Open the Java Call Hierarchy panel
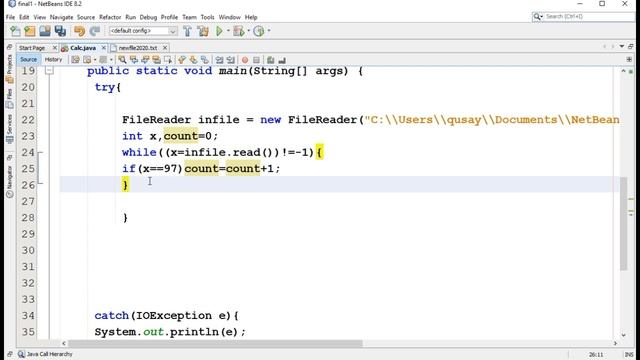The image size is (640, 360). coord(45,354)
